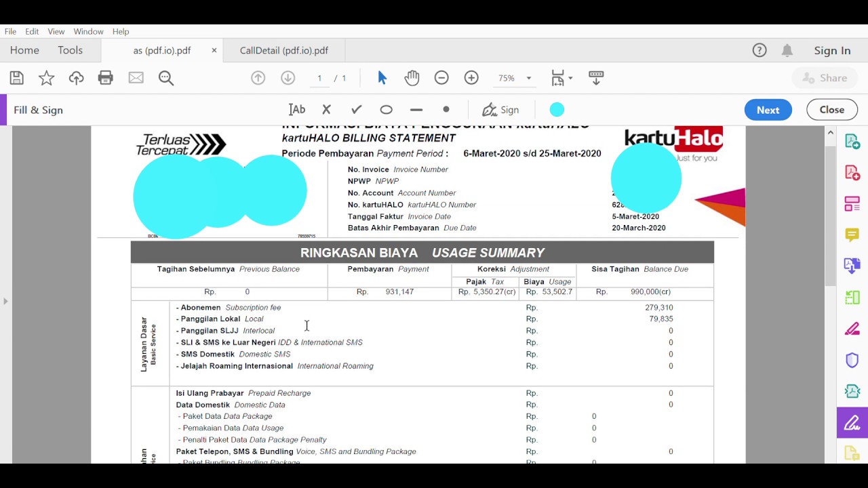
Task: Open Redact pencil tool in sidebar
Action: (852, 329)
